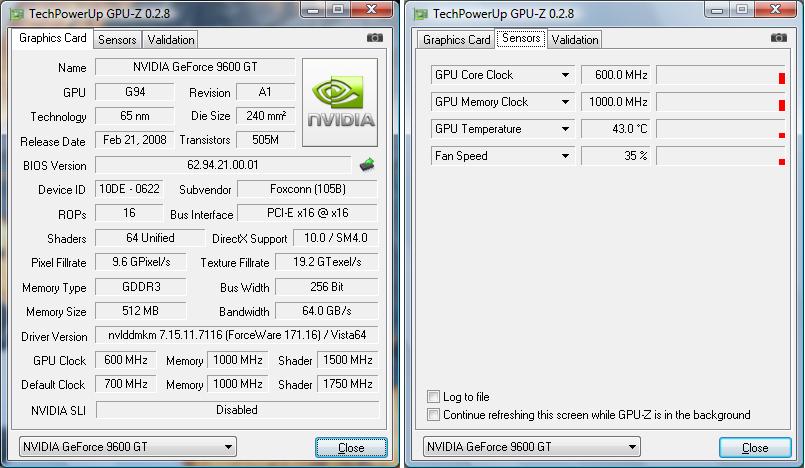Screen dimensions: 805x468
Task: Open GPU selector dropdown in left window
Action: pyautogui.click(x=228, y=447)
